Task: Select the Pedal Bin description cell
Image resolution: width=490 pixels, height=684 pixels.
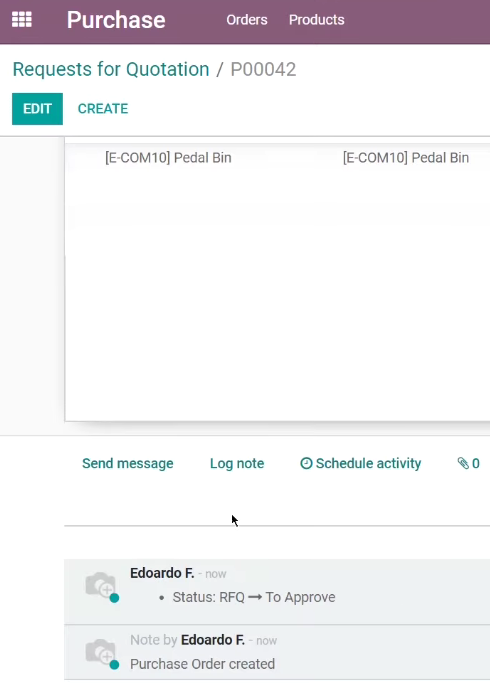Action: click(x=406, y=157)
